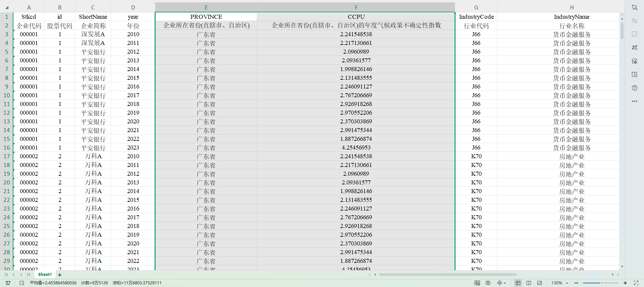Click the VB macro icon in status bar
The image size is (644, 287).
click(x=8, y=283)
